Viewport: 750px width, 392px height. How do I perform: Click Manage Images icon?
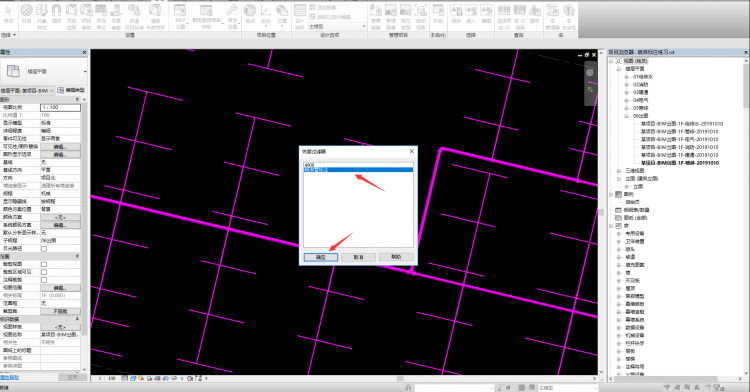click(391, 16)
